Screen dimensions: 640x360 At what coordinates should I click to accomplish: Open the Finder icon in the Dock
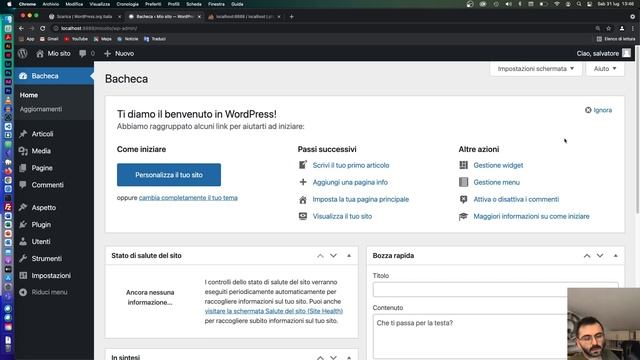click(x=8, y=19)
